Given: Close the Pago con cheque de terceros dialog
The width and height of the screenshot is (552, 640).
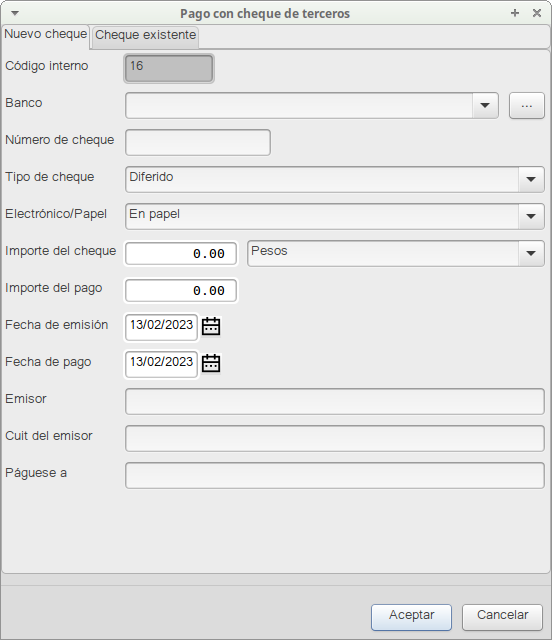Looking at the screenshot, I should pos(537,13).
